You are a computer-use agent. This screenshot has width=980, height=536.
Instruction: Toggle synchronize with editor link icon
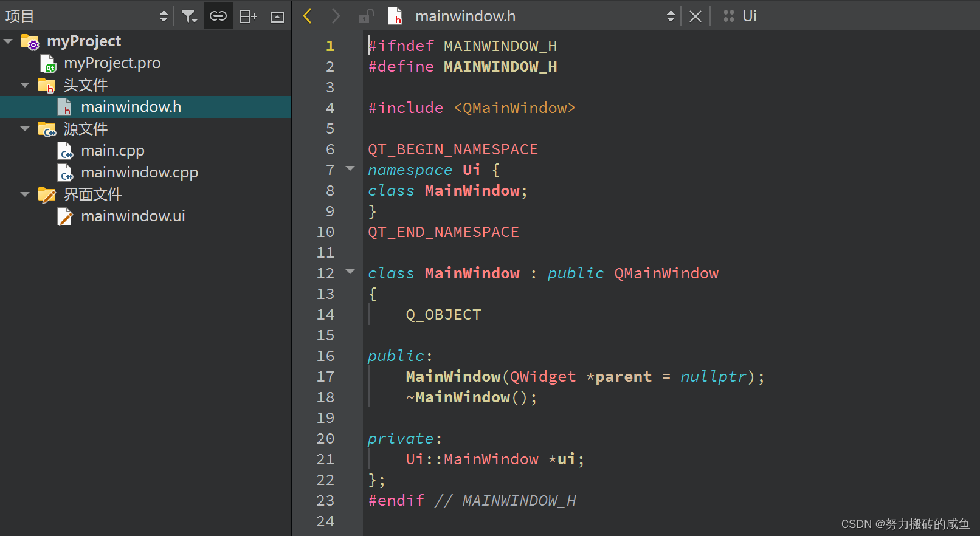coord(218,16)
